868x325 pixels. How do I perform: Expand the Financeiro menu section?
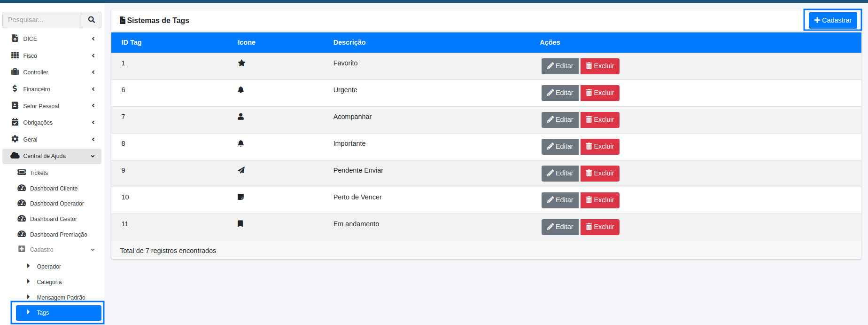[x=52, y=89]
